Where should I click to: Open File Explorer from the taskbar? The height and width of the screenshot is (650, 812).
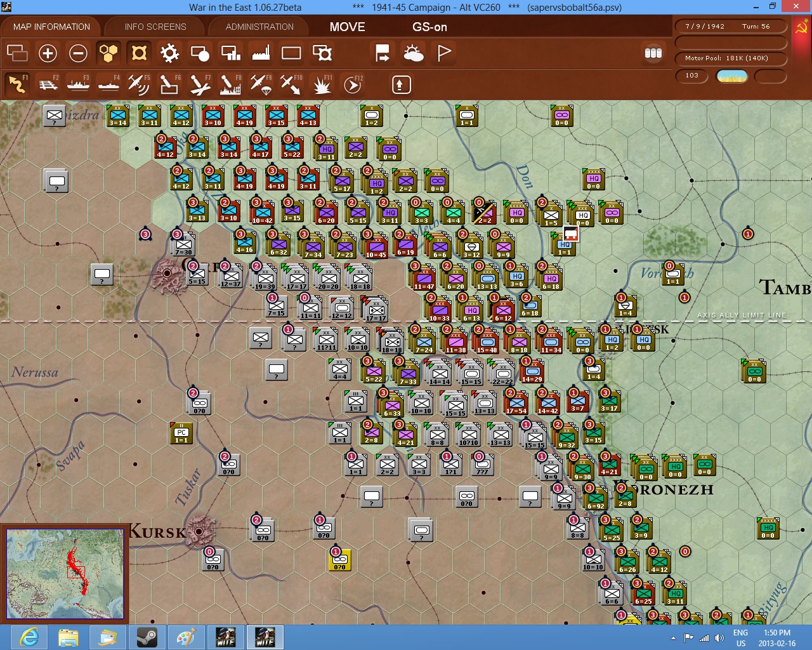(69, 637)
